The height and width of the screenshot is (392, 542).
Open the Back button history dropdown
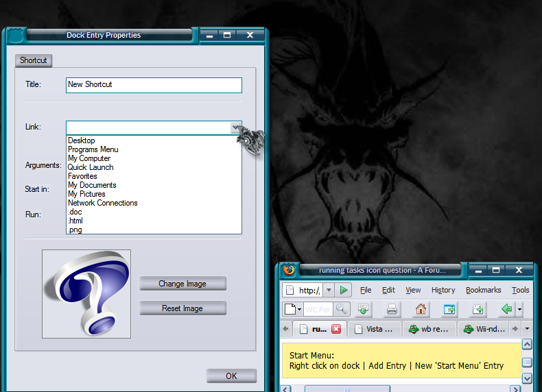[x=519, y=309]
